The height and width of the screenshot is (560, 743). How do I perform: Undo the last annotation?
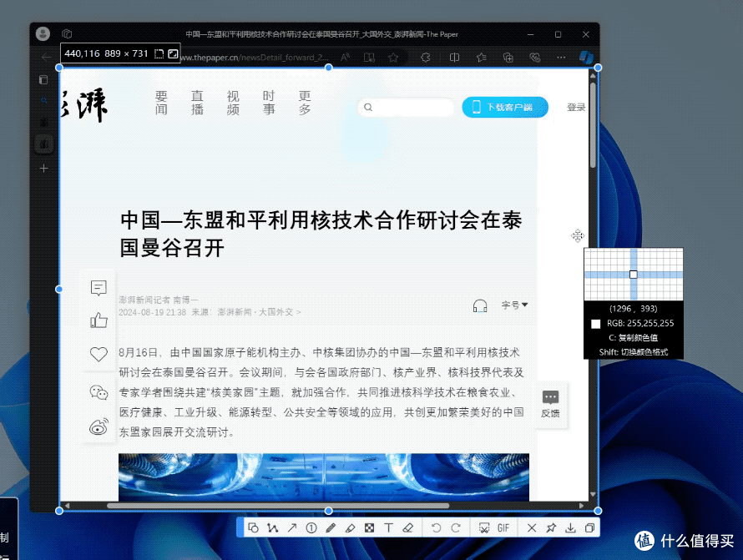437,527
